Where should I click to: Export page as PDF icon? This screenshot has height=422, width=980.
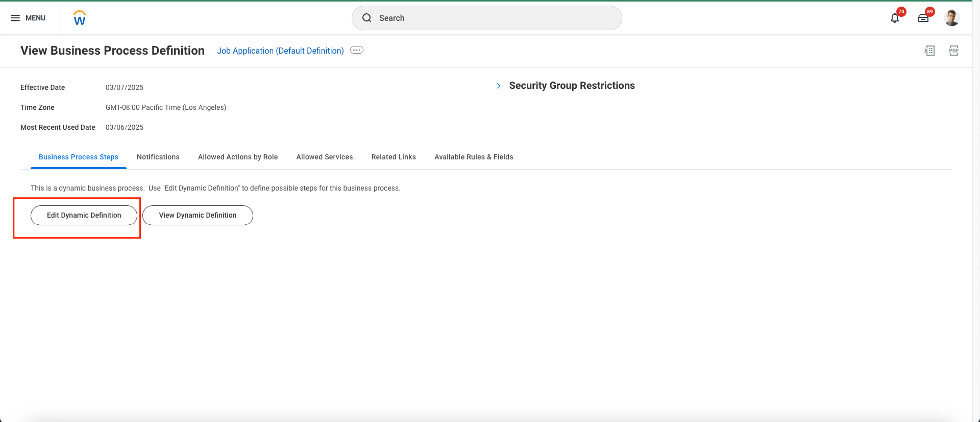pos(953,51)
